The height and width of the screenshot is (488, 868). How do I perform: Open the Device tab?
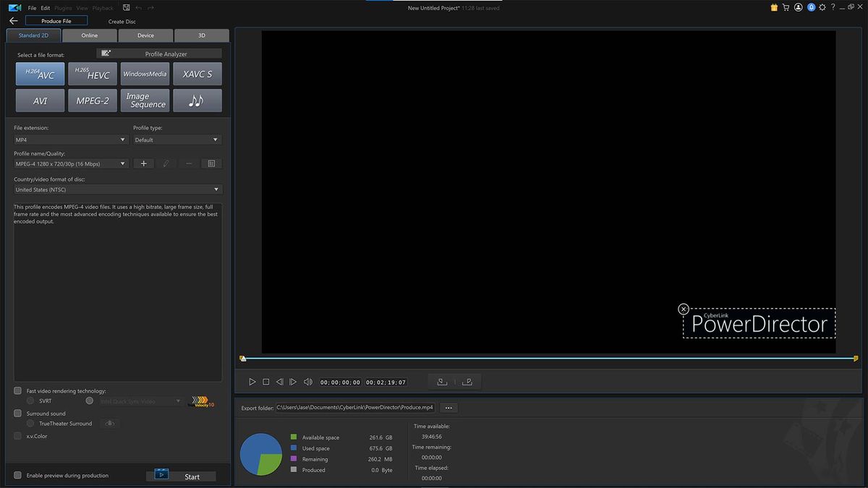[145, 35]
